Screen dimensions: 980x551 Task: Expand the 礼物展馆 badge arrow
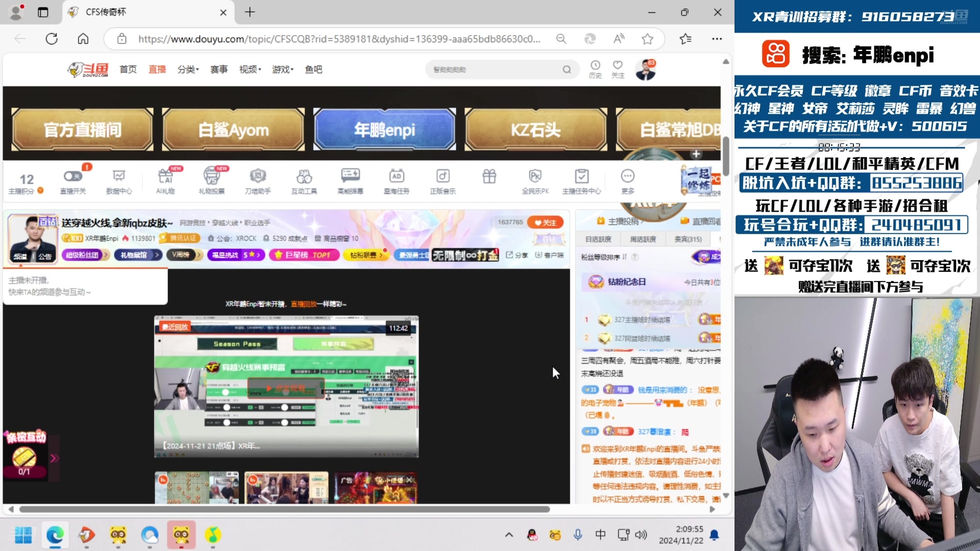tap(157, 255)
